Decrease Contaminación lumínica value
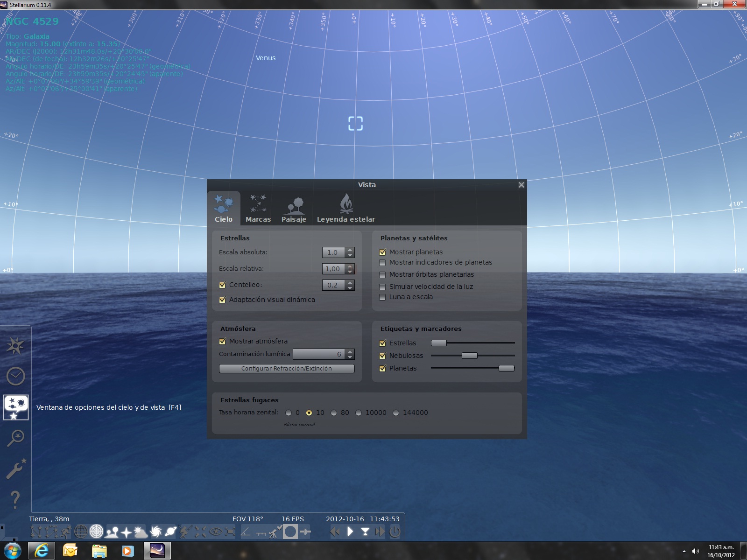This screenshot has width=747, height=560. [350, 357]
